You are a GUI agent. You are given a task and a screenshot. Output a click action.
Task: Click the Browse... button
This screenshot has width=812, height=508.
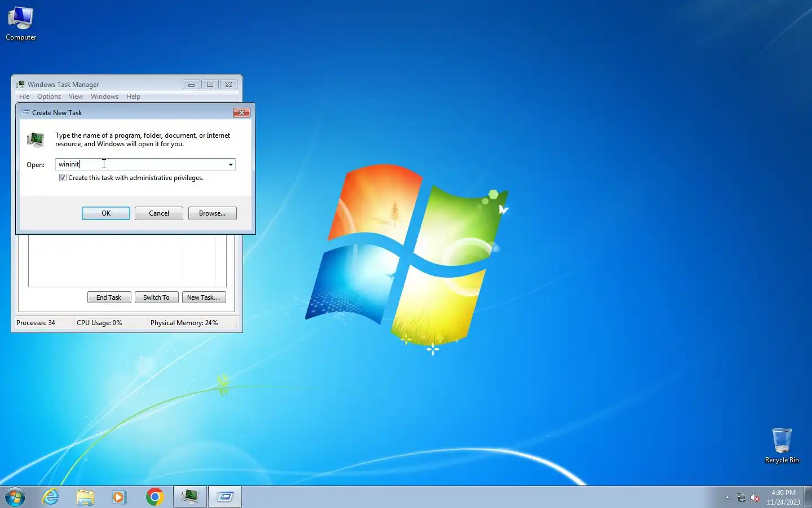[x=213, y=213]
